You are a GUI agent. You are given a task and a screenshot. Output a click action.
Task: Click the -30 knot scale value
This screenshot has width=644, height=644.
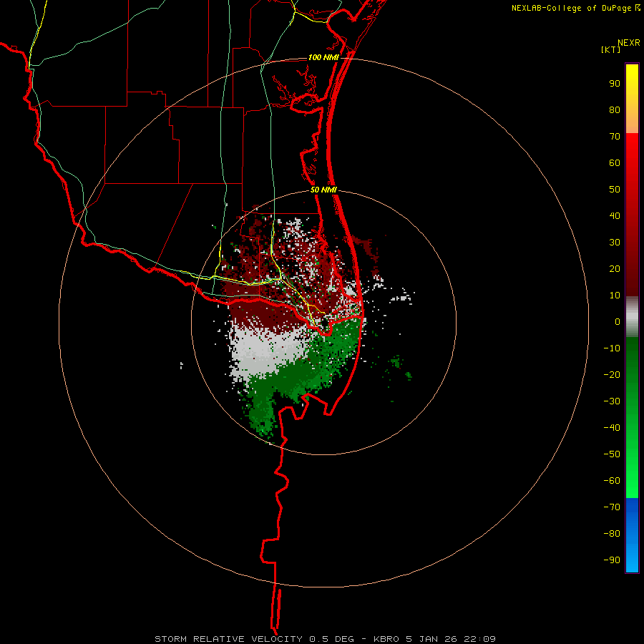pyautogui.click(x=612, y=401)
